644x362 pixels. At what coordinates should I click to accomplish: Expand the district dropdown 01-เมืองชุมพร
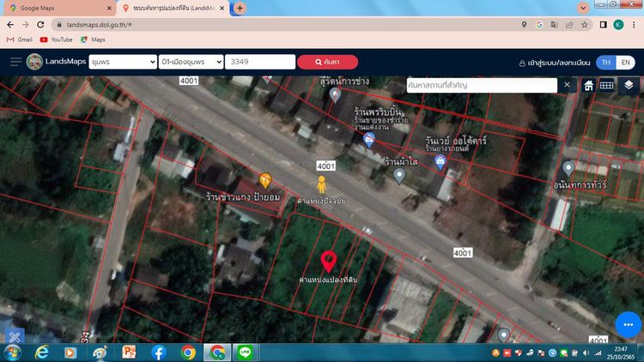[189, 62]
